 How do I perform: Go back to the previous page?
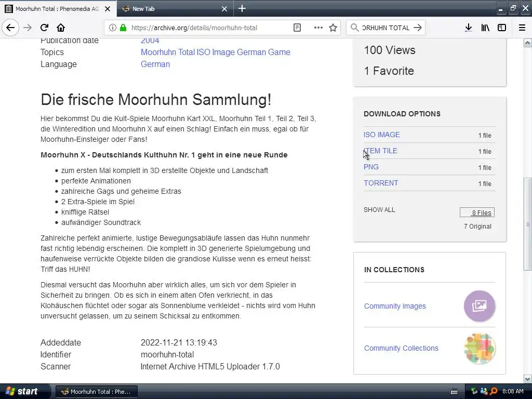pyautogui.click(x=10, y=28)
